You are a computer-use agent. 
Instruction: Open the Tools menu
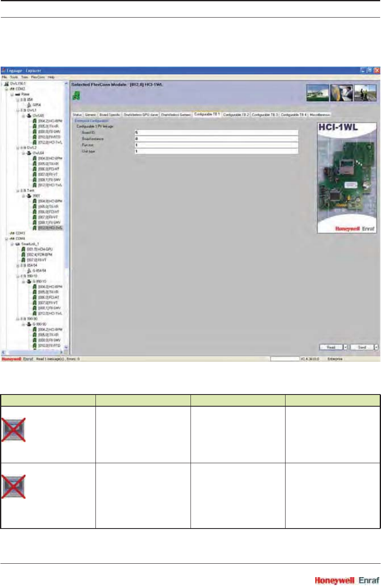point(14,77)
